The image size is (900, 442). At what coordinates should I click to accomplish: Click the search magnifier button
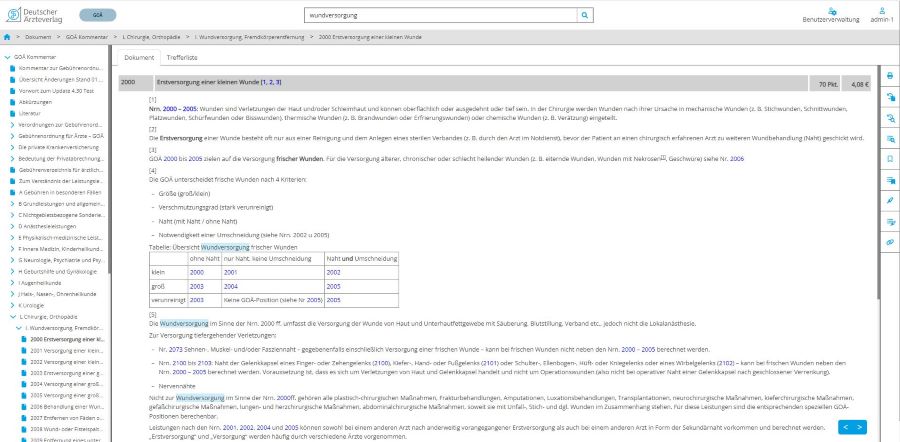click(585, 16)
